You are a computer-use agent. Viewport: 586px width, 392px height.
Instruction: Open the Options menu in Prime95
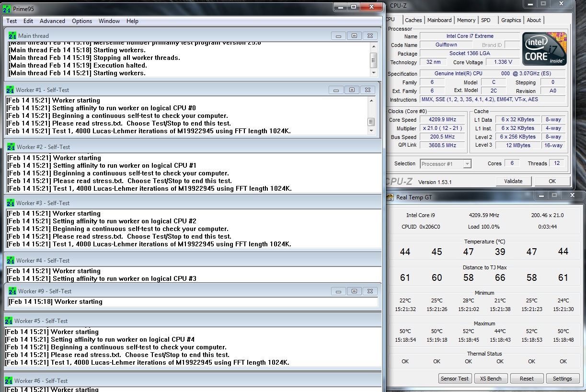pos(82,21)
